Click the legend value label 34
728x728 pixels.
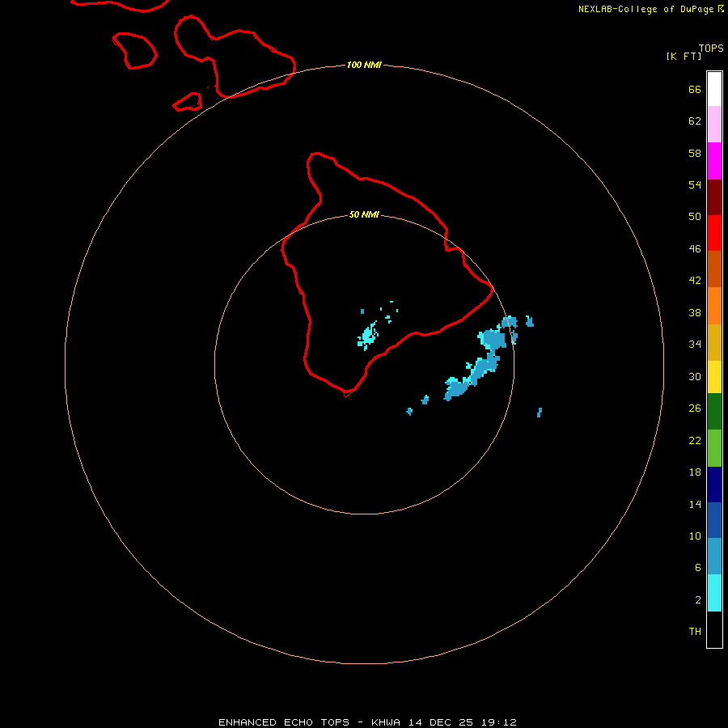(x=695, y=344)
